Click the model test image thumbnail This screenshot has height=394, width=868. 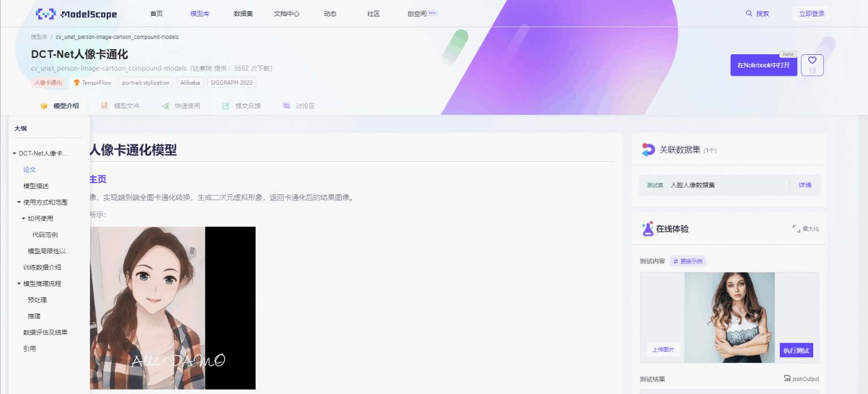729,317
